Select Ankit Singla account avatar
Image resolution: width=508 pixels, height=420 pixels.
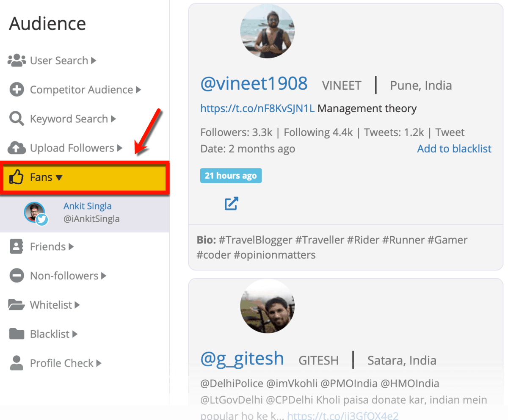click(x=35, y=213)
